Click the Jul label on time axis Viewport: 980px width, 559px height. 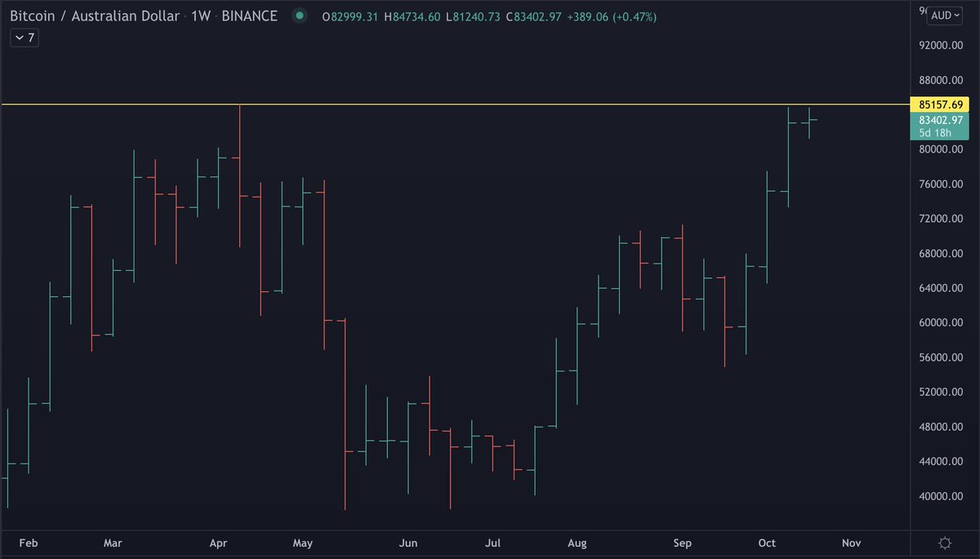pyautogui.click(x=492, y=543)
